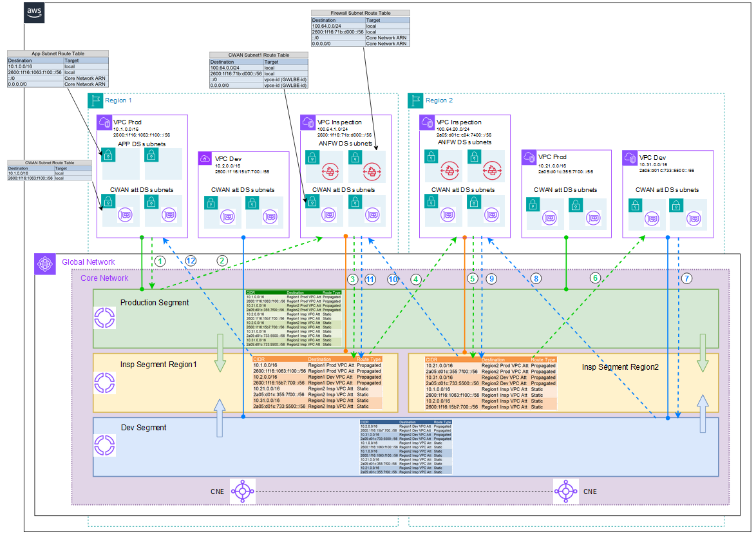Select the VPC Inspection cloud icon in Region 2
The height and width of the screenshot is (534, 756).
click(426, 122)
